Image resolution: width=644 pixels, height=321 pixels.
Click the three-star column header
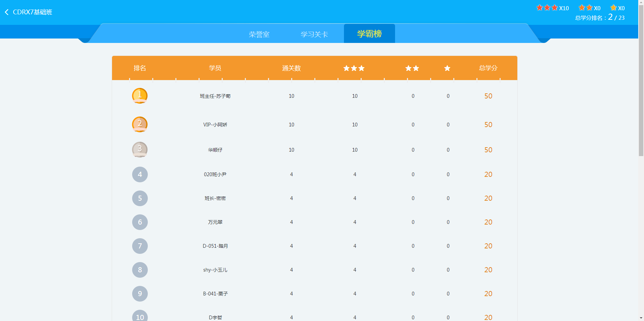354,68
